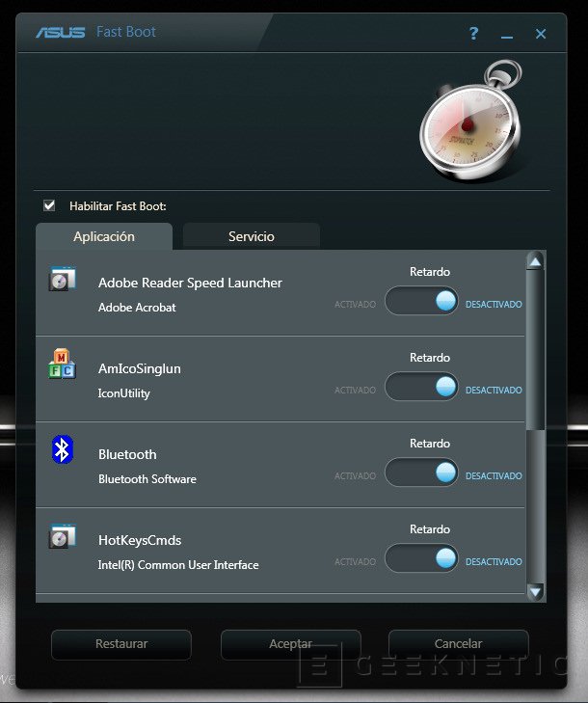Image resolution: width=588 pixels, height=703 pixels.
Task: Click the Bluetooth icon
Action: [63, 449]
